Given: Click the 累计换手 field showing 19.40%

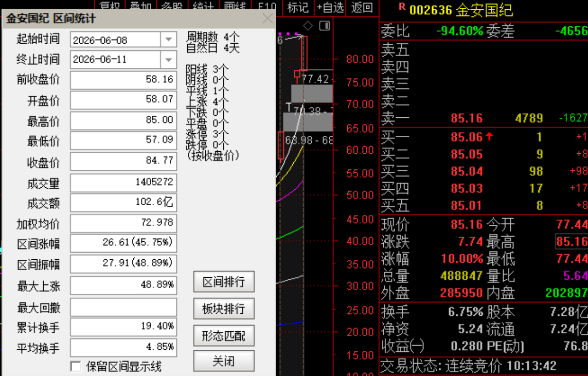Looking at the screenshot, I should click(123, 327).
